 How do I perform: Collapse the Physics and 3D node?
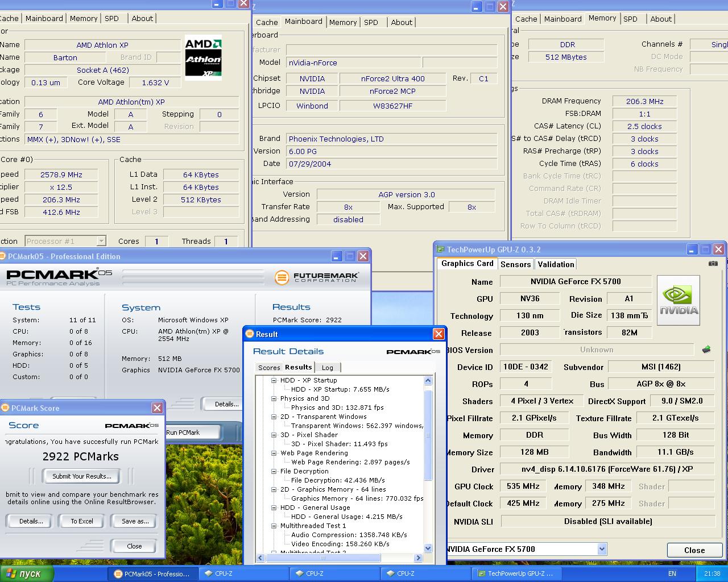(274, 398)
